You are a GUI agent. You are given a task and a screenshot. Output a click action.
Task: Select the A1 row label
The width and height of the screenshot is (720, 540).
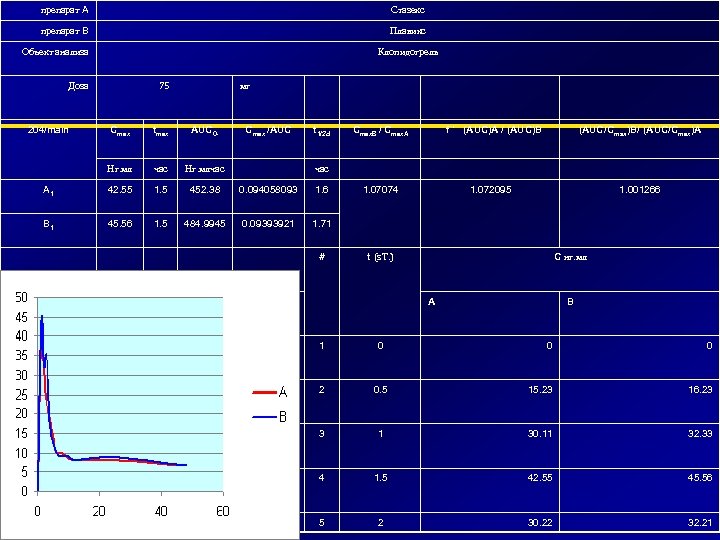[x=48, y=197]
